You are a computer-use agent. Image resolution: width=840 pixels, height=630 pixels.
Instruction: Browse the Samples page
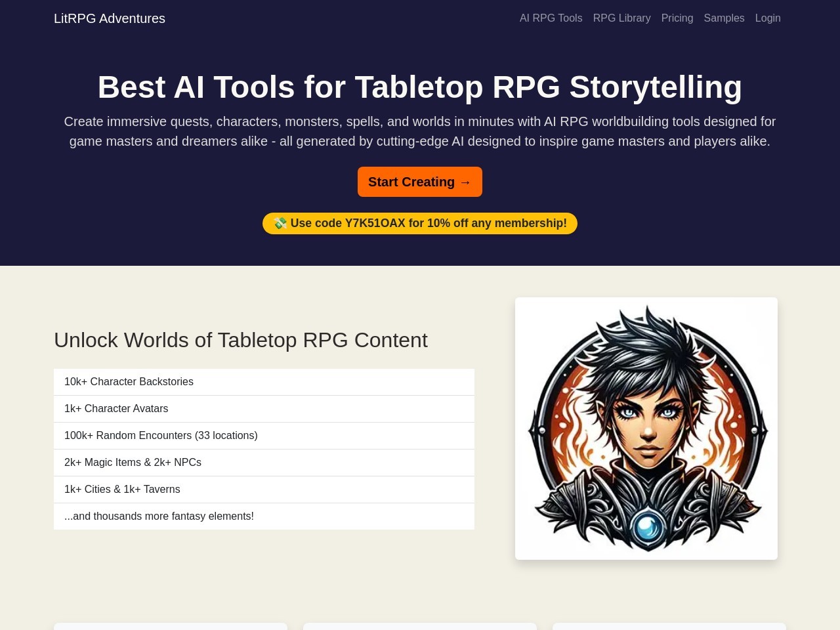click(724, 18)
